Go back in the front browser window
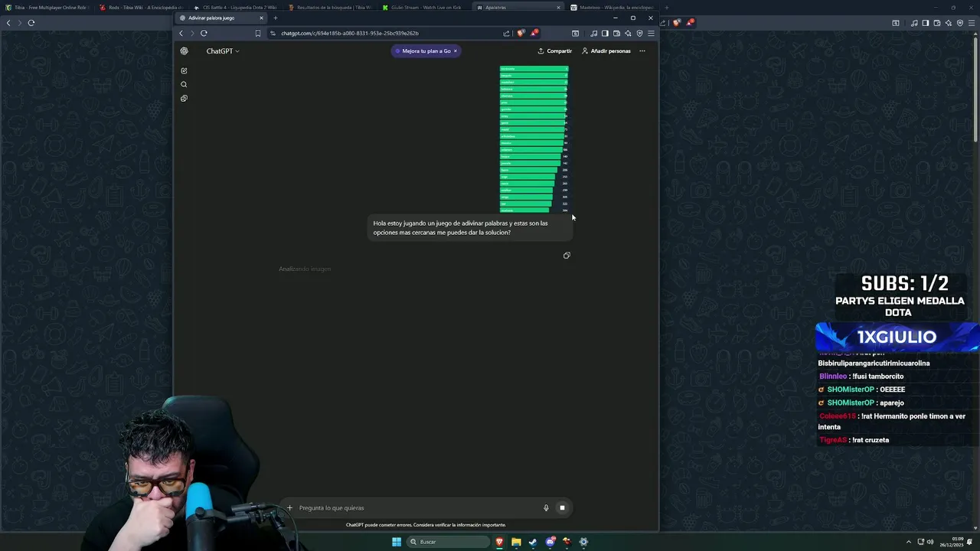980x551 pixels. coord(181,33)
